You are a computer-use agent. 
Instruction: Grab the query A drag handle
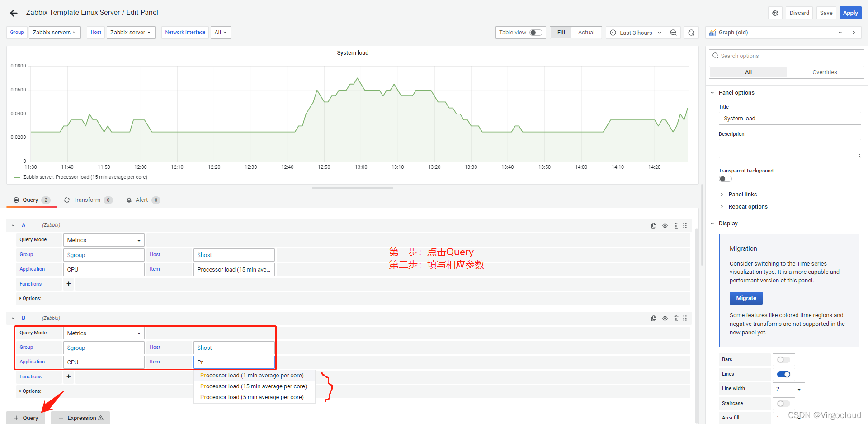pos(685,225)
